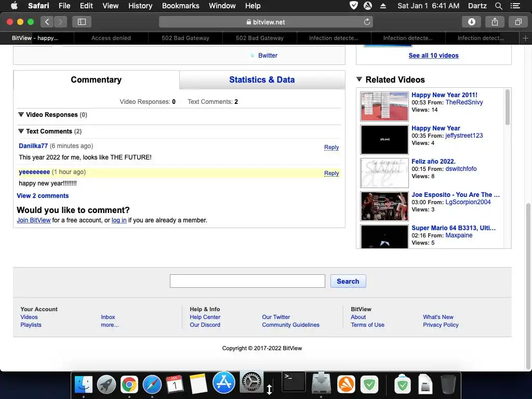Click the Share icon in Safari toolbar
The height and width of the screenshot is (399, 532).
point(495,22)
